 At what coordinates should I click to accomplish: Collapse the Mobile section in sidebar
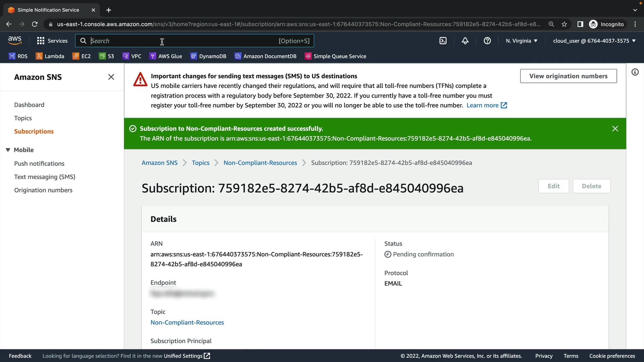tap(8, 150)
